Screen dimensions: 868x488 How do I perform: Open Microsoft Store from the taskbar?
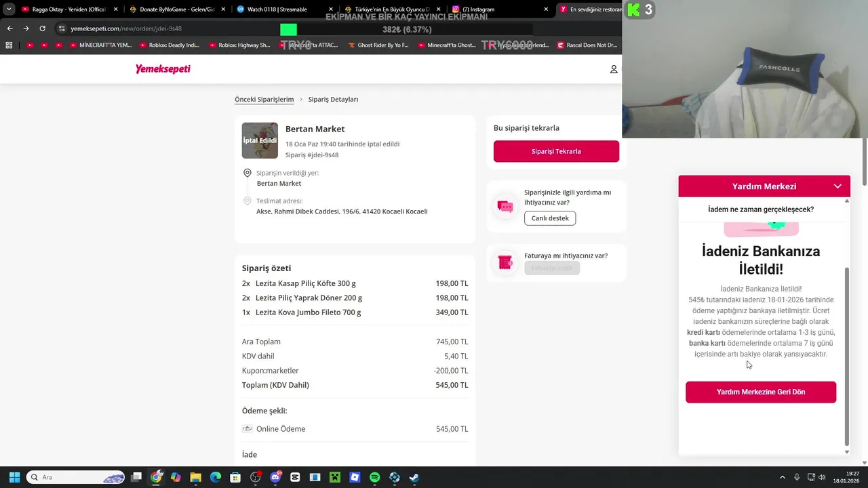pyautogui.click(x=235, y=477)
